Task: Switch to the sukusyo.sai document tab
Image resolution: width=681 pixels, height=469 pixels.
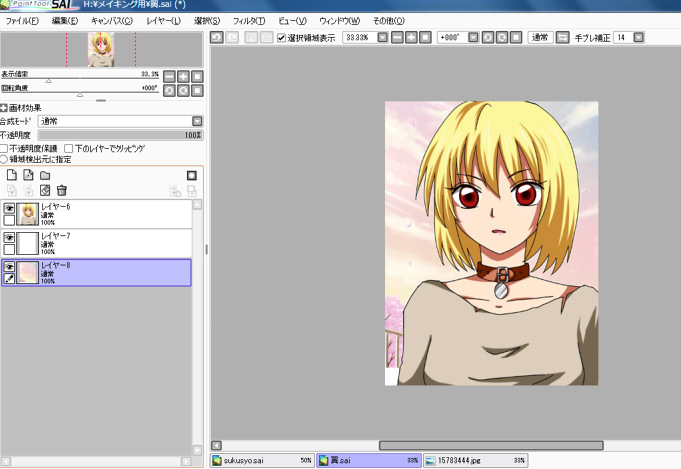Action: tap(262, 460)
